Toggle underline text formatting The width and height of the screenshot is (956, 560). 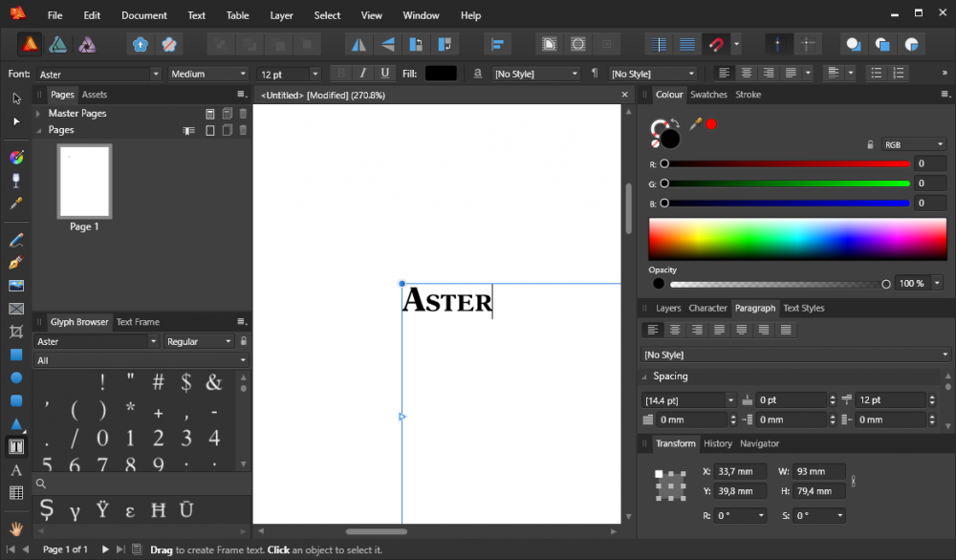(385, 74)
